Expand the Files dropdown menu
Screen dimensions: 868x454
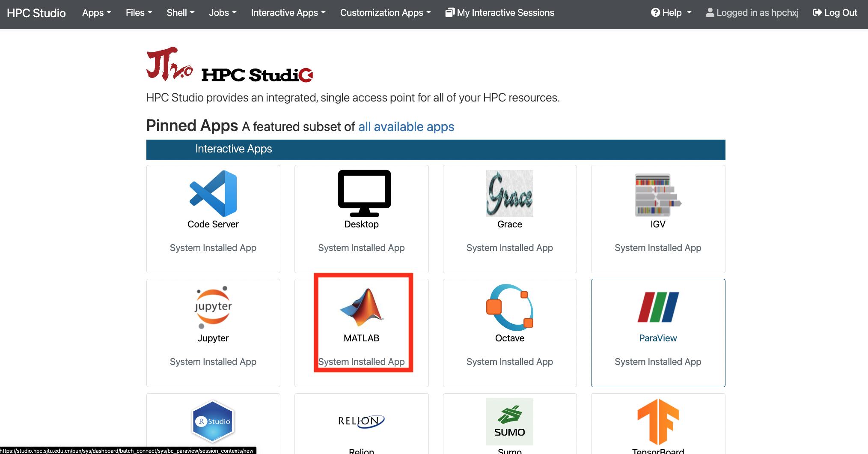click(x=139, y=13)
